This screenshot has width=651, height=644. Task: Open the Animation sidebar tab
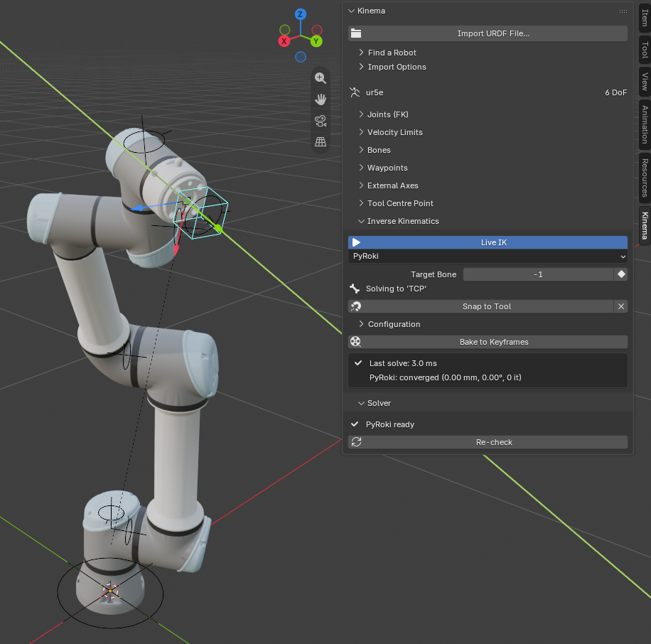(645, 124)
